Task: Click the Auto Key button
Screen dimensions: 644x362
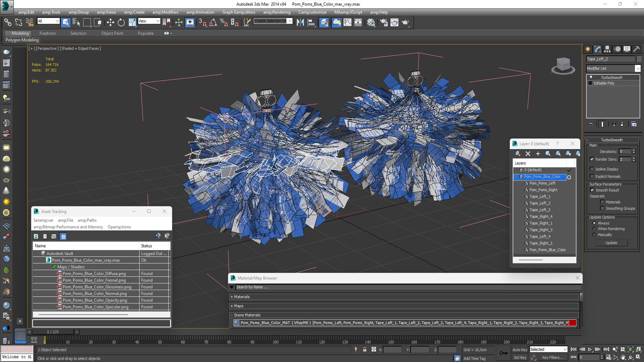Action: 520,350
